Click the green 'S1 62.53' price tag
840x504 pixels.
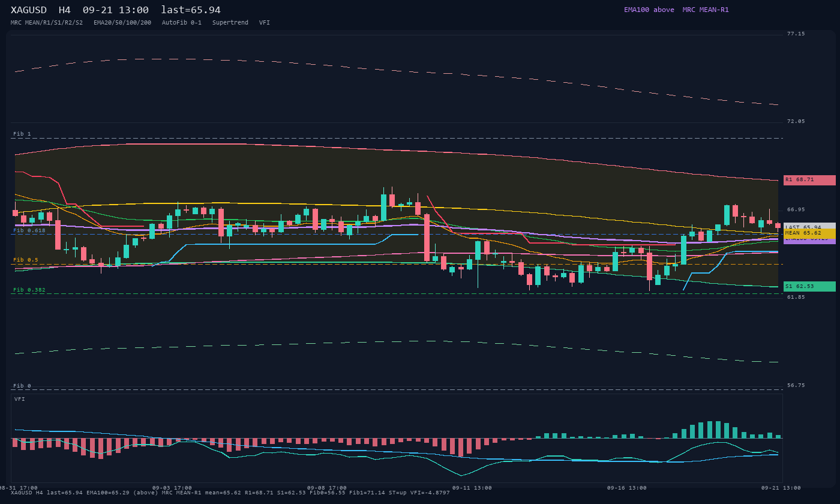tap(809, 286)
